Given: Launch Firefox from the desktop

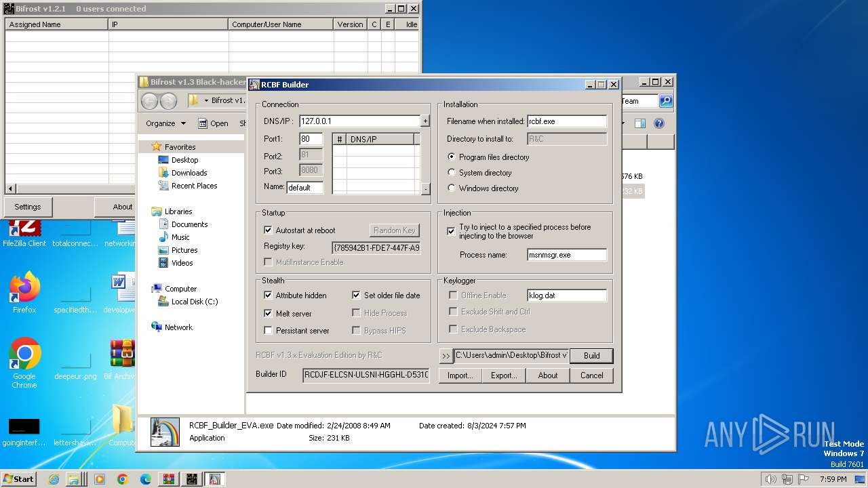Looking at the screenshot, I should coord(24,293).
